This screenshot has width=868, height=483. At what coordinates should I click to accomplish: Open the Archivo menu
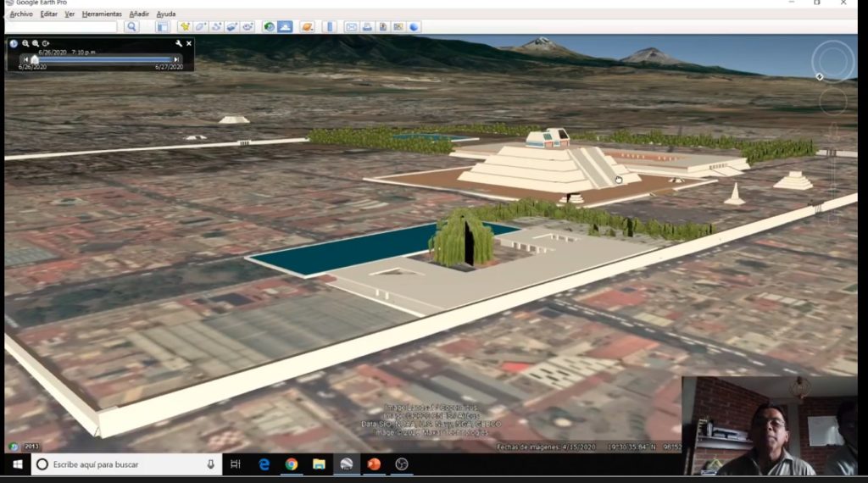(21, 14)
